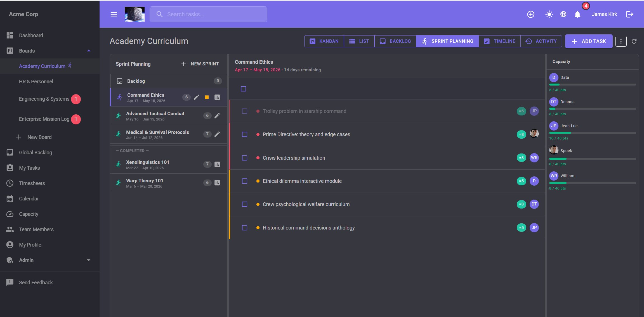This screenshot has width=644, height=317.
Task: Open the board options three-dot menu
Action: (621, 41)
